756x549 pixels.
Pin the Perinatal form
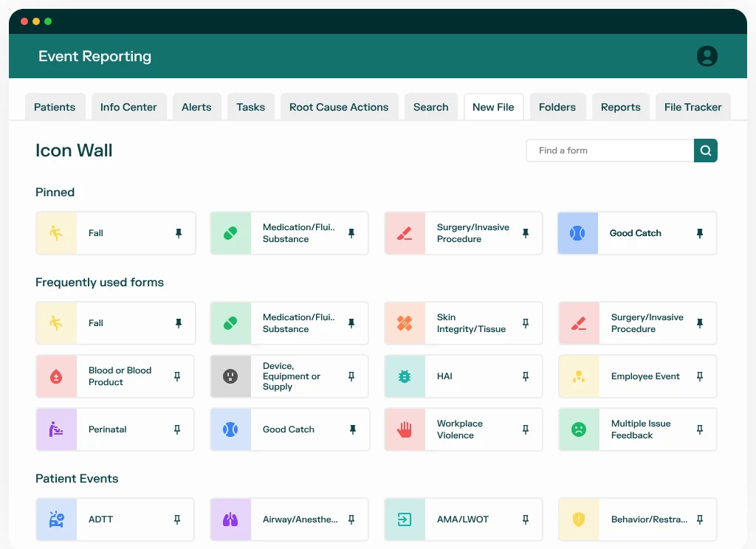coord(177,429)
